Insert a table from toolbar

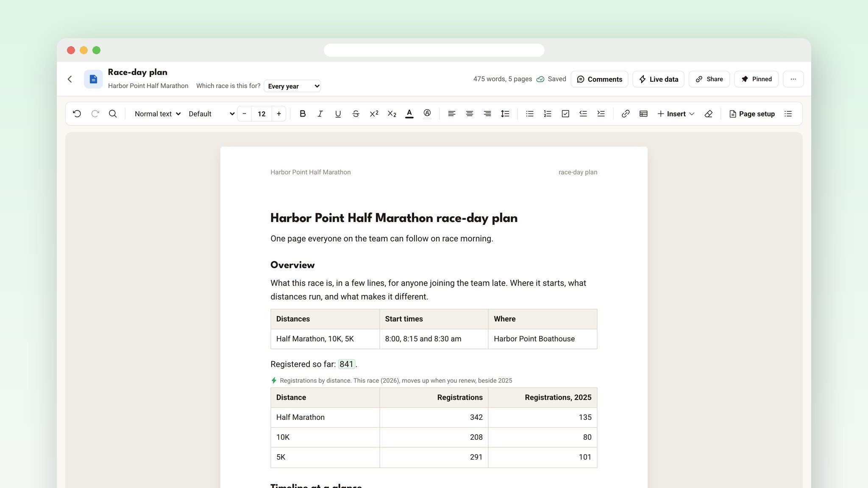click(x=643, y=114)
